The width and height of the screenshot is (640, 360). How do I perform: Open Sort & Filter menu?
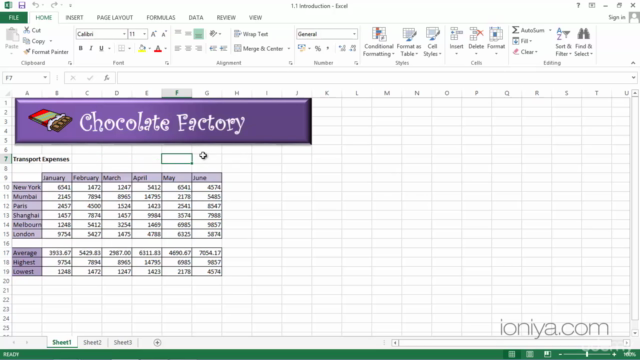(563, 42)
